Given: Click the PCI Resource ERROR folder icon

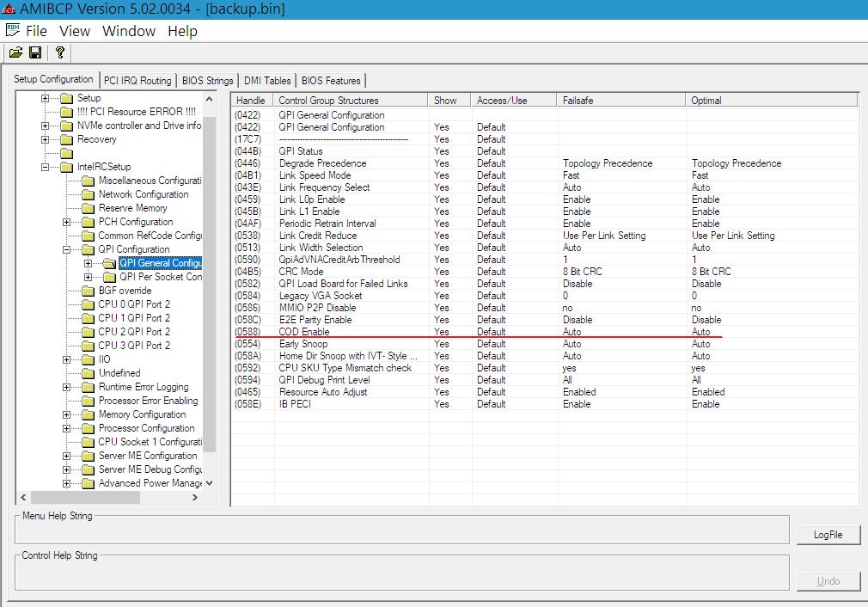Looking at the screenshot, I should tap(66, 112).
